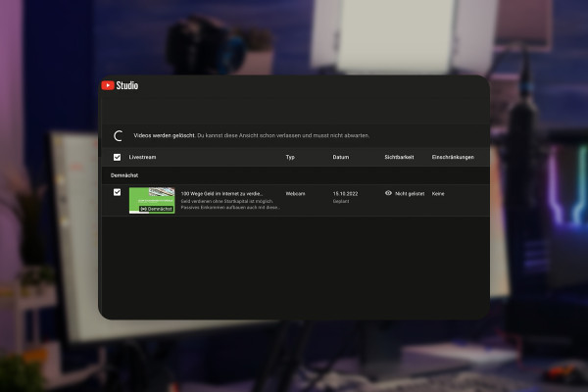This screenshot has height=392, width=588.
Task: Click the 'Webcam' type cell
Action: coord(295,194)
